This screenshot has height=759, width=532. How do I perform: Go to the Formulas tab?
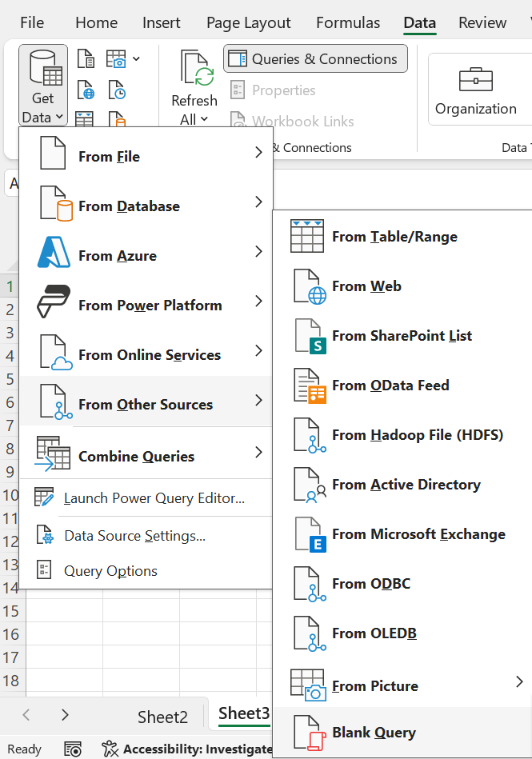click(x=348, y=22)
